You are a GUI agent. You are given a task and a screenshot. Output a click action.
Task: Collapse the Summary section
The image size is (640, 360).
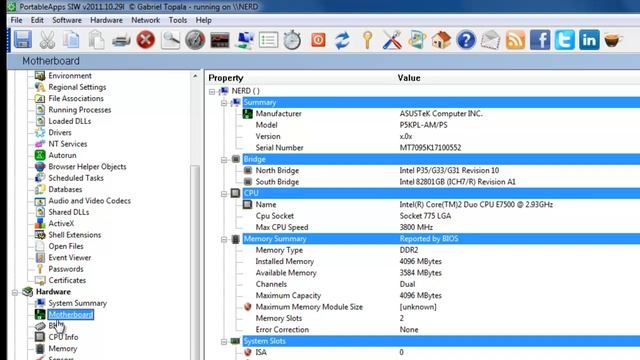[x=224, y=103]
